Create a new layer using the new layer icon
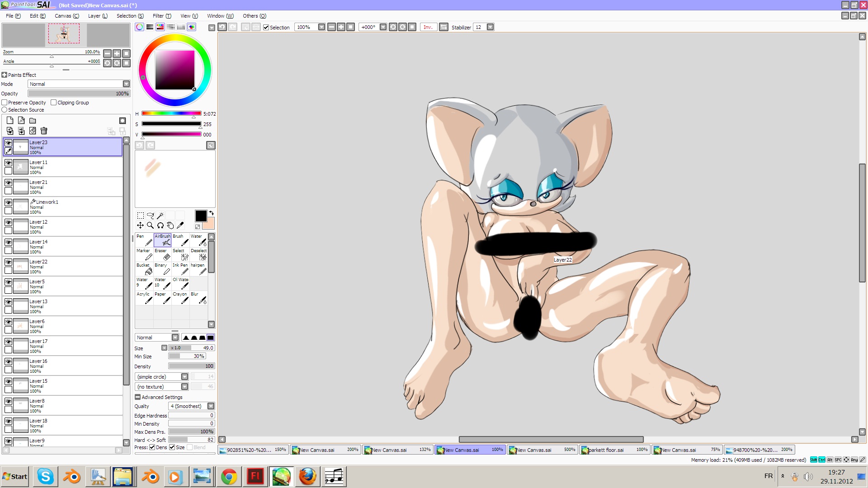 click(x=9, y=120)
